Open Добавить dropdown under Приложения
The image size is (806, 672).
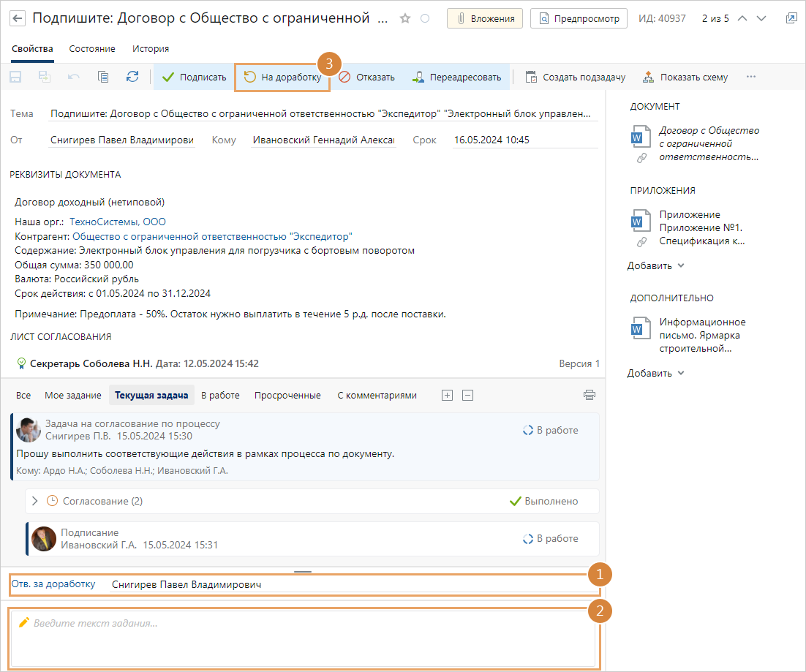point(655,265)
